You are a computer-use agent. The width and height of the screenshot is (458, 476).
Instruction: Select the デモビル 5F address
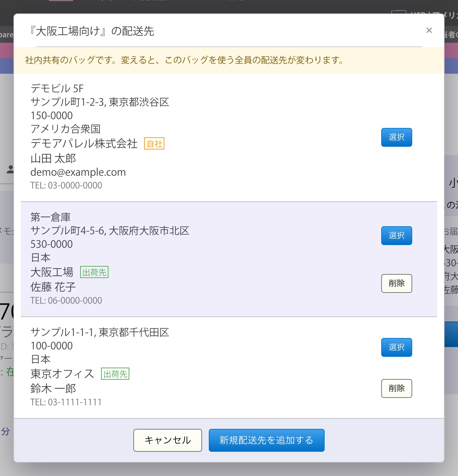396,137
